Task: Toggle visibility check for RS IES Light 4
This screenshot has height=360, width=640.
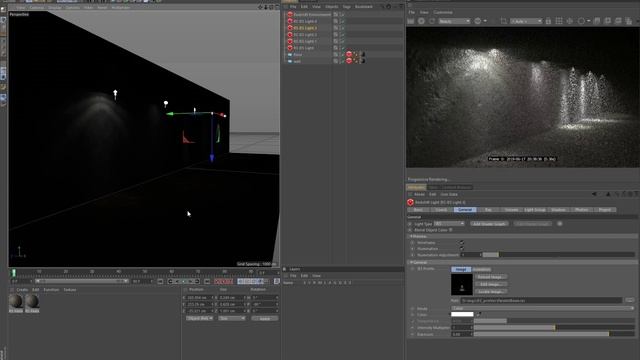Action: pyautogui.click(x=342, y=21)
